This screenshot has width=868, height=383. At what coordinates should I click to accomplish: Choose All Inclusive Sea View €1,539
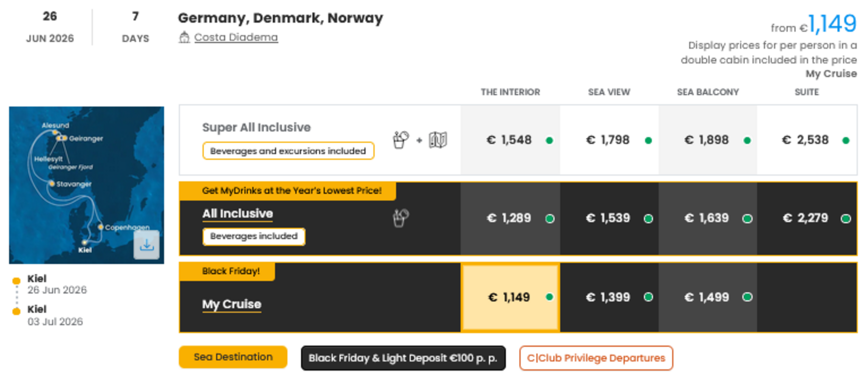[x=609, y=218]
